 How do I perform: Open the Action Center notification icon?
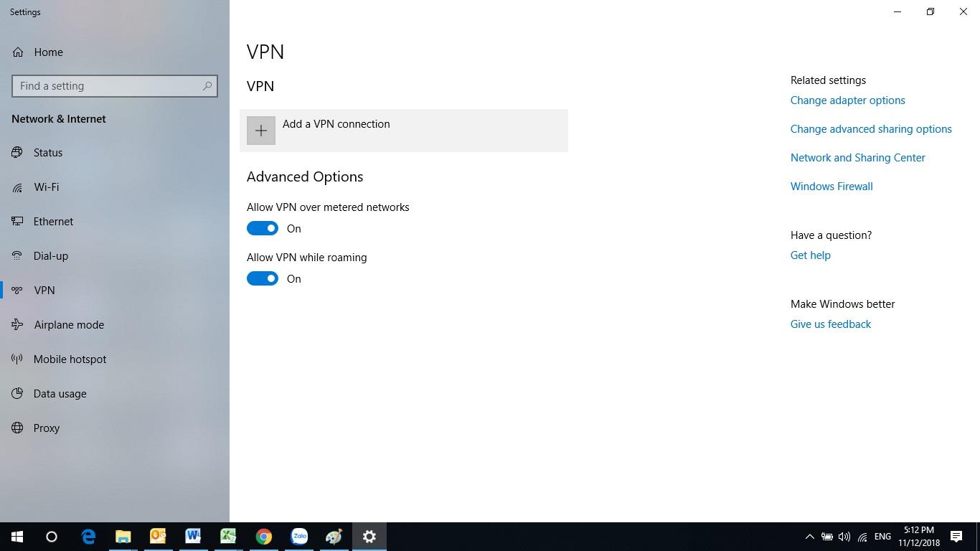956,536
